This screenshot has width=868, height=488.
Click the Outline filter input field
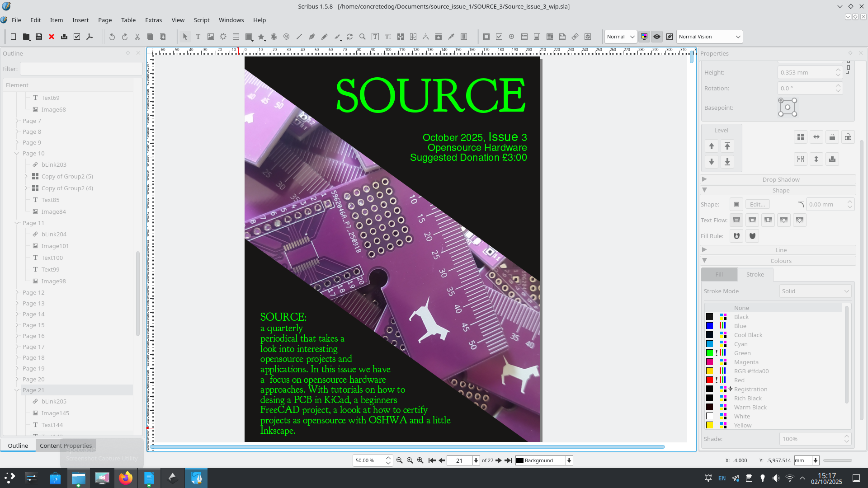(x=81, y=69)
